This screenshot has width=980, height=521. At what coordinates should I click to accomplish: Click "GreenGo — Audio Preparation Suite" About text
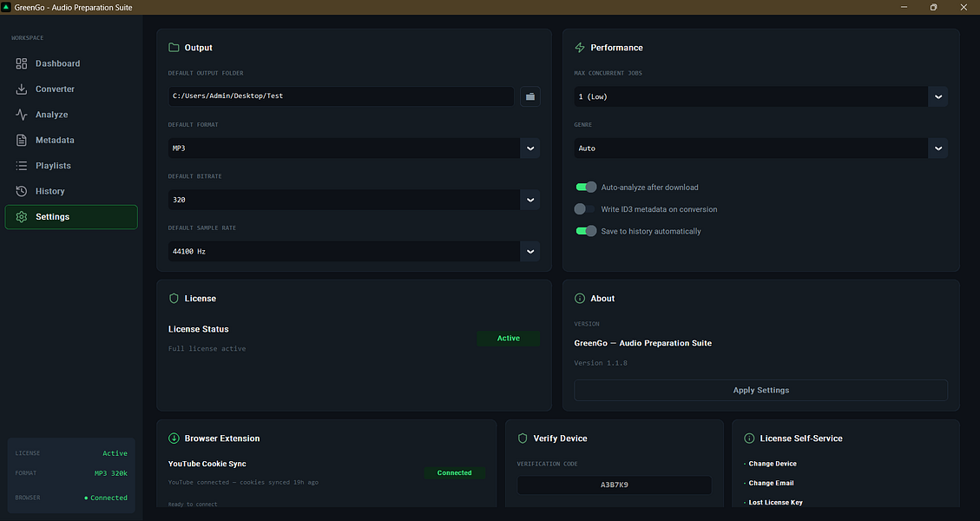(x=643, y=343)
